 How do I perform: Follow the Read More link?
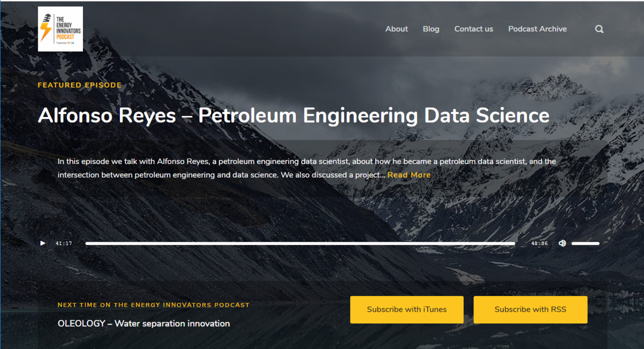click(409, 175)
